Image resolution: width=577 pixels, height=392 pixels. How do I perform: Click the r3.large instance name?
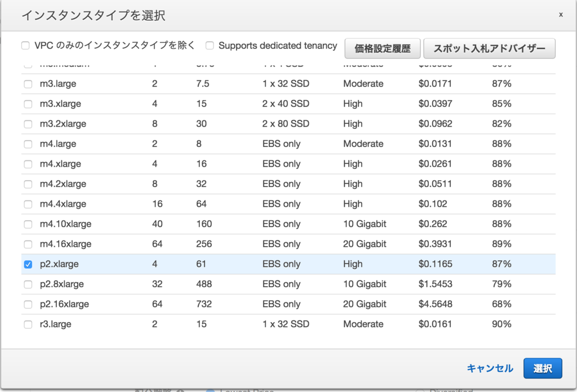(x=56, y=324)
